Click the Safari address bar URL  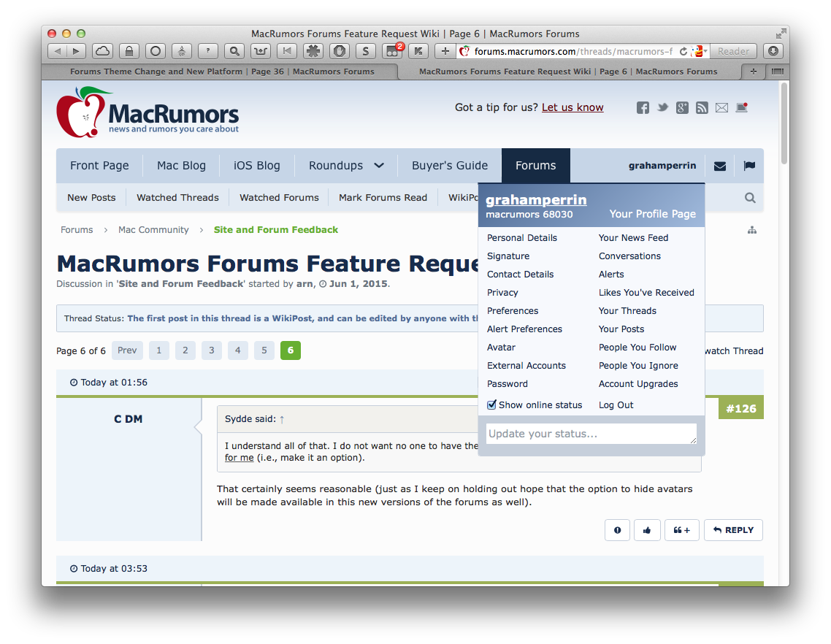click(x=573, y=51)
